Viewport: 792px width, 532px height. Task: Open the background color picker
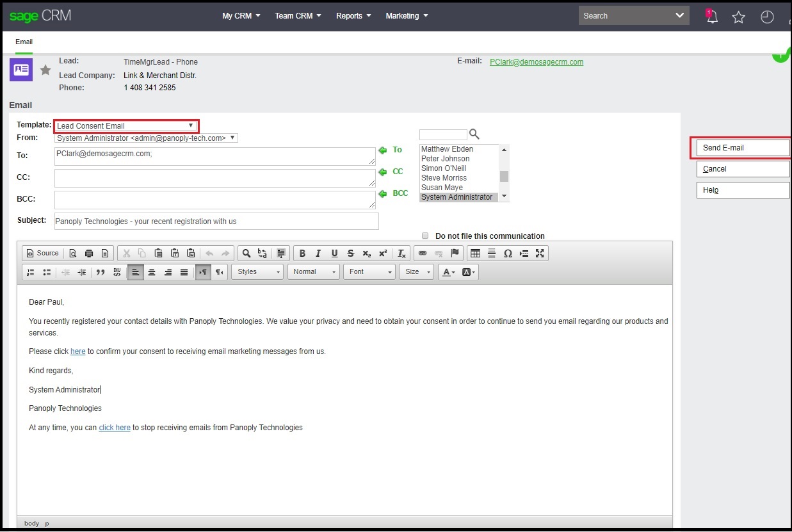point(468,272)
